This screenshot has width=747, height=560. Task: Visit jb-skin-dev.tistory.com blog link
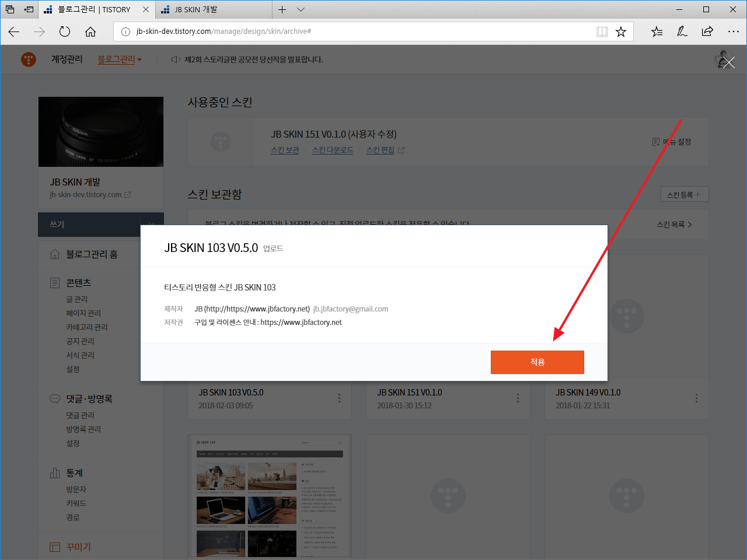pyautogui.click(x=90, y=195)
